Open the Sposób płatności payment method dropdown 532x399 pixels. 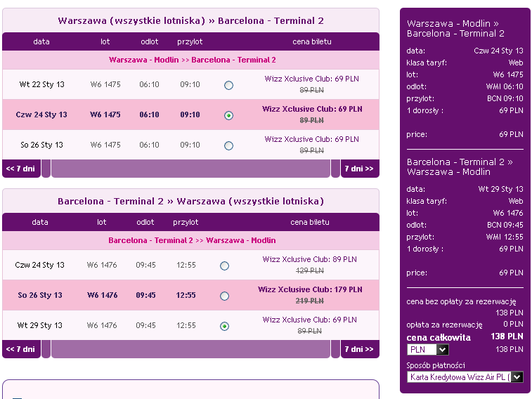tap(465, 377)
